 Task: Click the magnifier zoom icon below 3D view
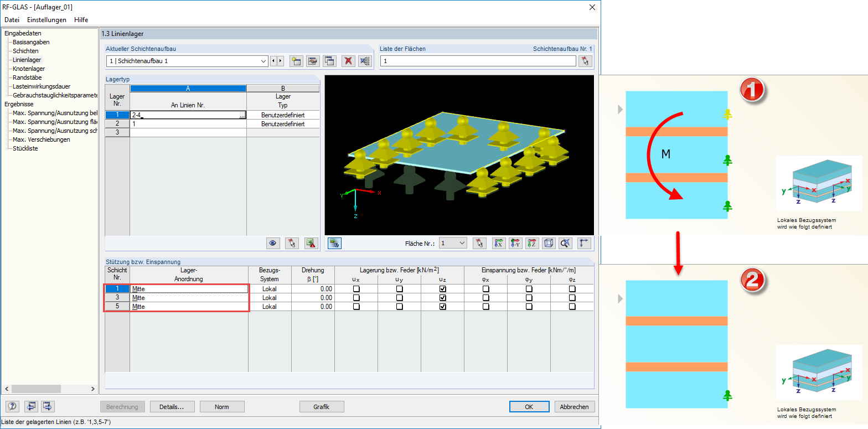pos(565,242)
